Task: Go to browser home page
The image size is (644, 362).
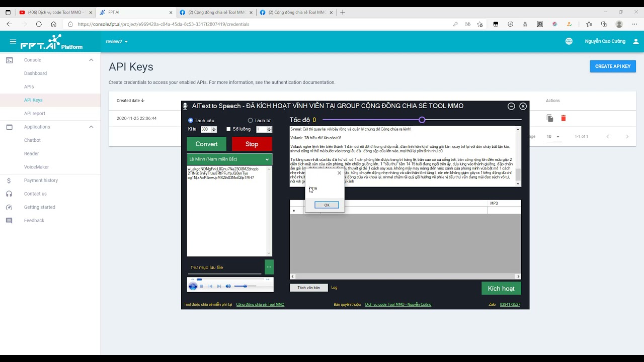Action: [53, 24]
